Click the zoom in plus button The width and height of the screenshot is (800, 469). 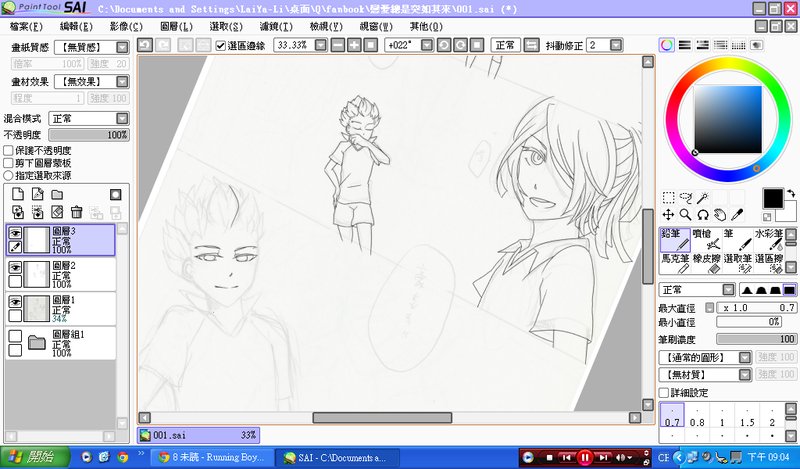point(354,45)
